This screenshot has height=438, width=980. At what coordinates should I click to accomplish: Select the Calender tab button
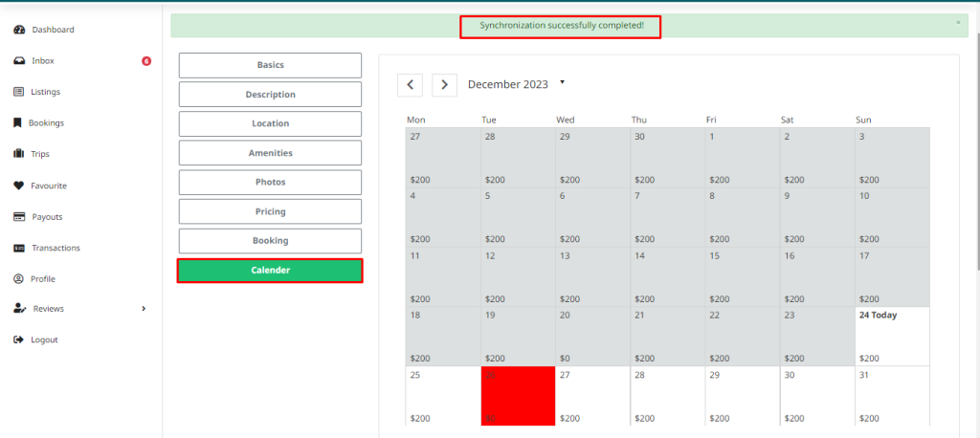pyautogui.click(x=270, y=271)
